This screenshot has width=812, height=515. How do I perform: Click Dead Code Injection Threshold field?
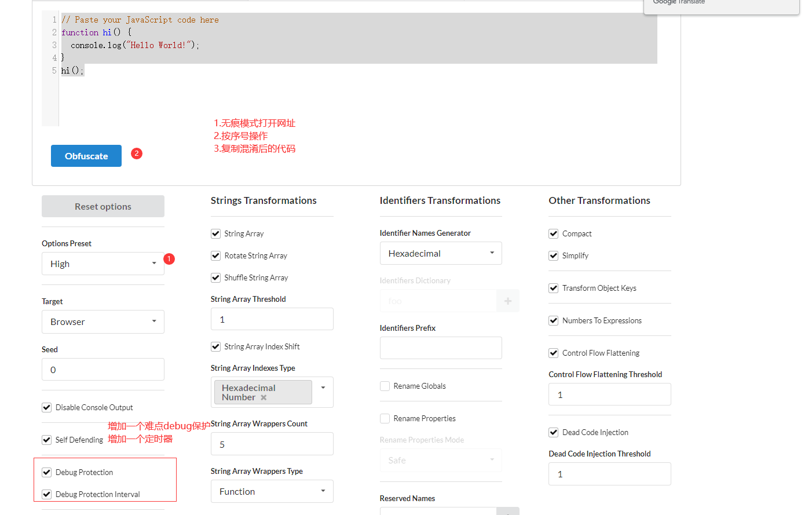pos(610,474)
